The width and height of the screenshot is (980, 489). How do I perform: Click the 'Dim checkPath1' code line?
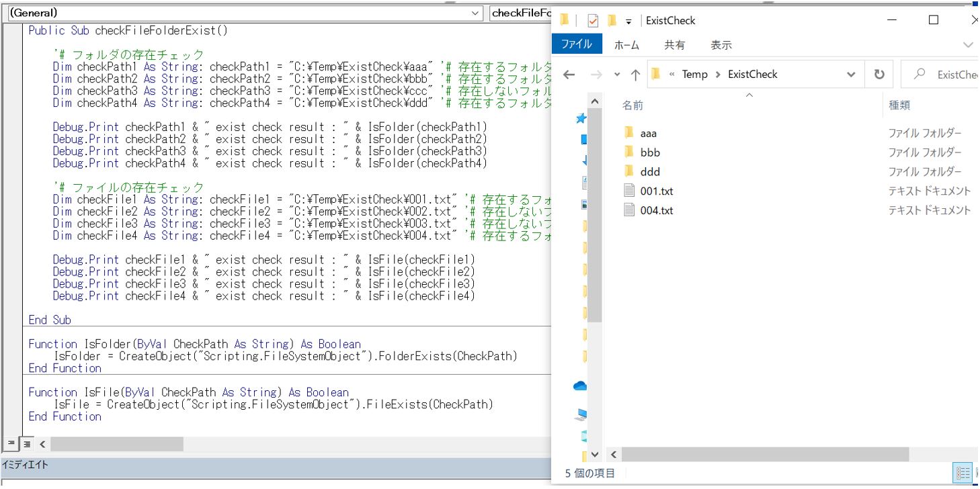tap(302, 66)
